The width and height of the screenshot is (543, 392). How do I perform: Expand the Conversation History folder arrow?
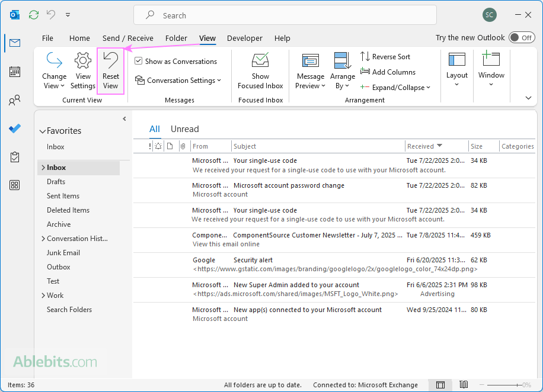click(43, 239)
